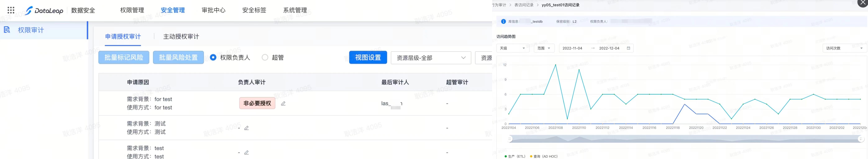Select the 权限负责人 radio button

[x=213, y=58]
